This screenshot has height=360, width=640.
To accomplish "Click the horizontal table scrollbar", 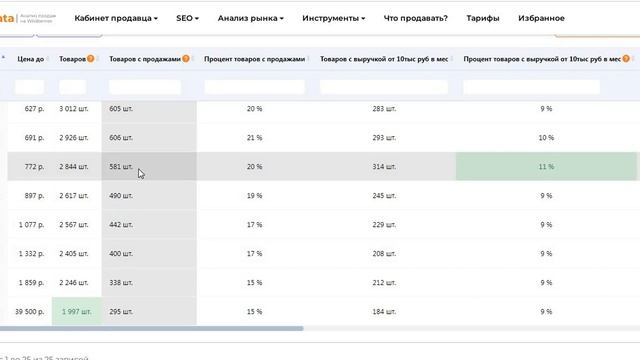I will click(151, 328).
